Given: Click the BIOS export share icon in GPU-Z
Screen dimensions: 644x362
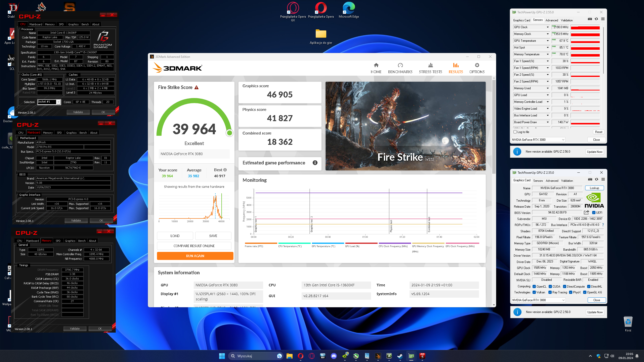Looking at the screenshot, I should click(x=587, y=212).
